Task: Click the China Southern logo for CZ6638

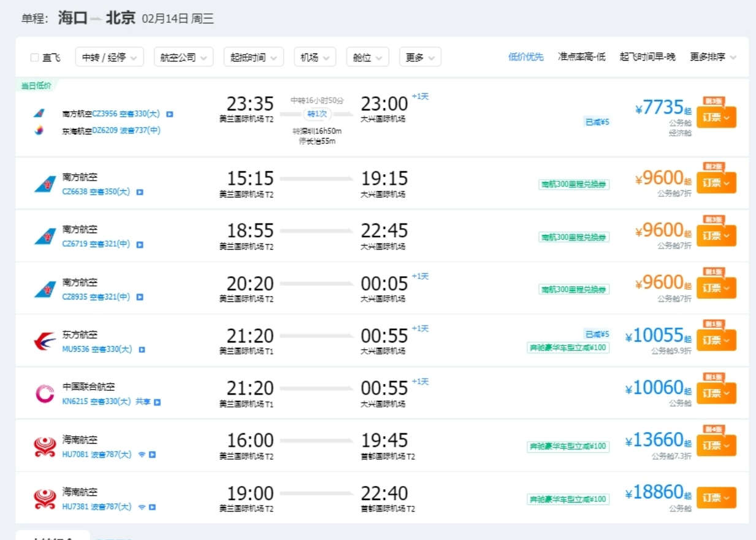Action: (x=45, y=184)
